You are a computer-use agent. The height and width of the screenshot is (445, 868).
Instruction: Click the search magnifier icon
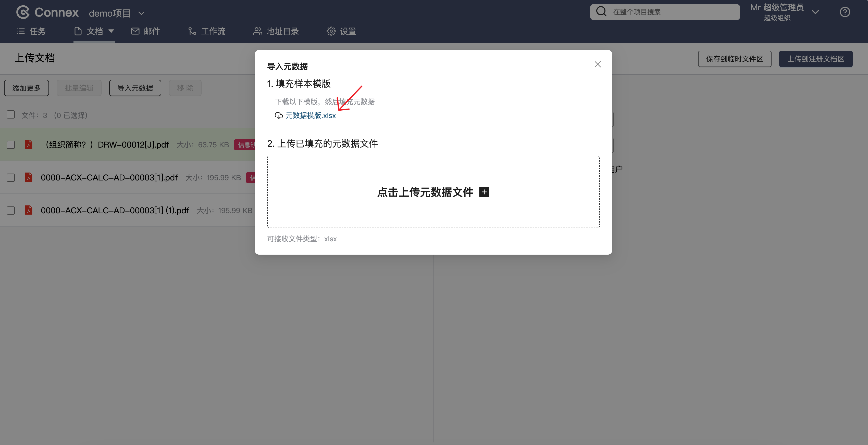(601, 11)
